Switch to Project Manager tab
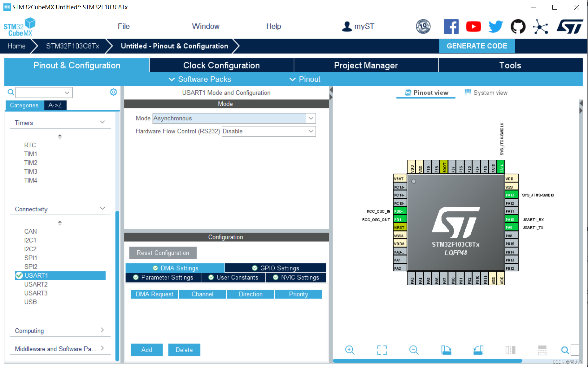This screenshot has height=367, width=588. [366, 65]
